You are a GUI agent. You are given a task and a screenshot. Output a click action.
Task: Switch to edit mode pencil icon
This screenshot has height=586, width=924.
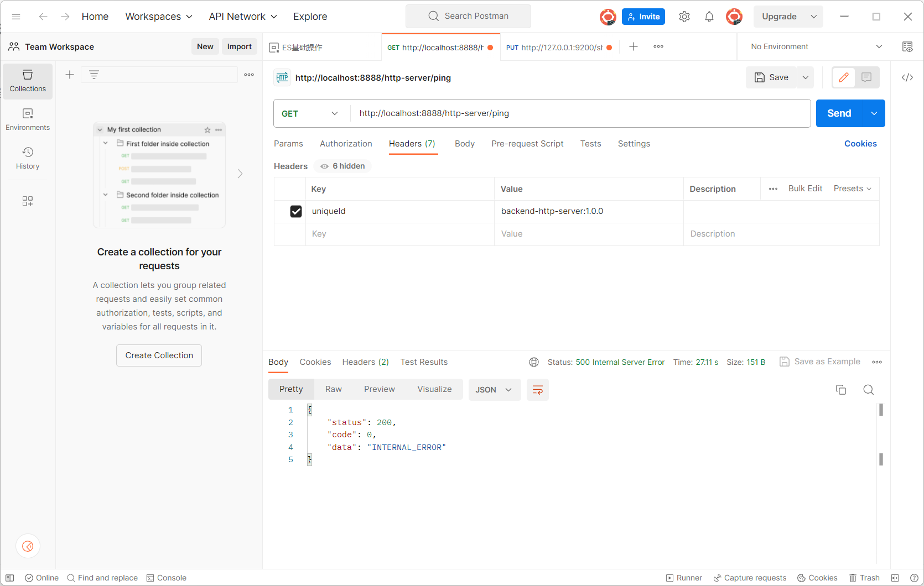[x=844, y=77]
